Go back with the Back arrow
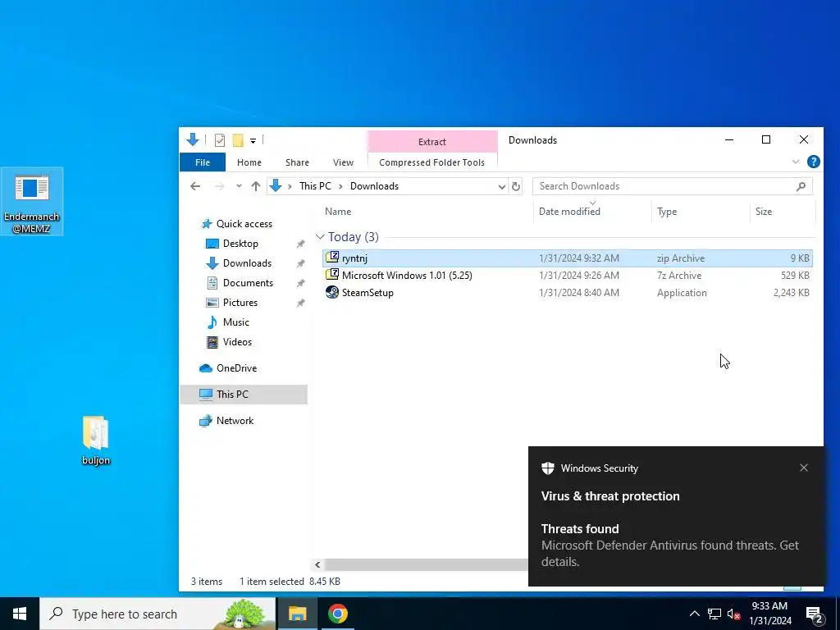This screenshot has width=840, height=630. pos(195,186)
